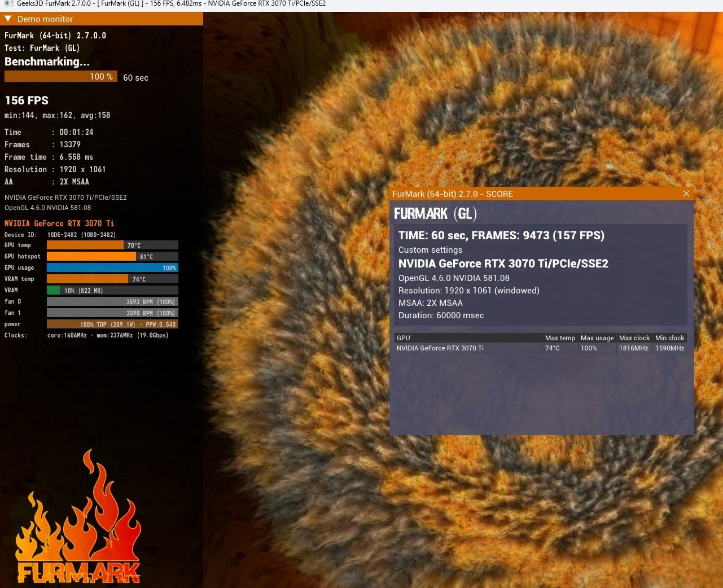Click the GPU hotspot 81°C bar
The width and height of the screenshot is (723, 588).
click(x=112, y=256)
